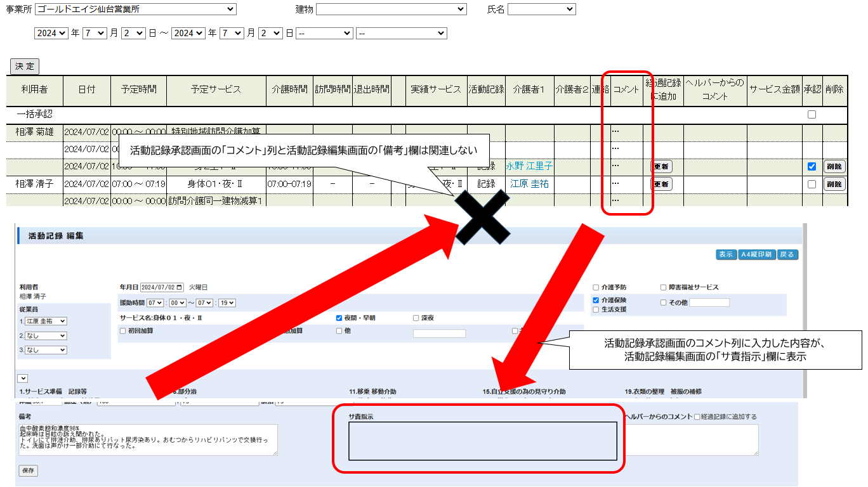Tick the 介護予防 checkbox
The image size is (868, 487).
[x=596, y=287]
